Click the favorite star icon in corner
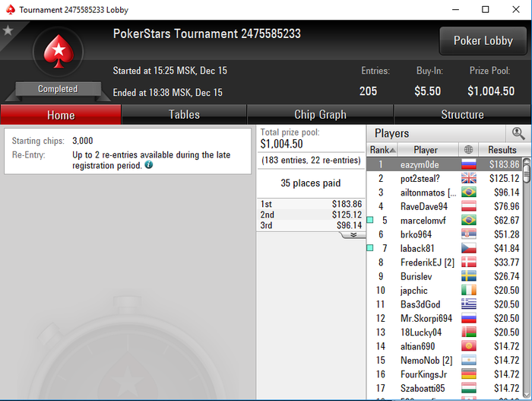 click(x=8, y=30)
